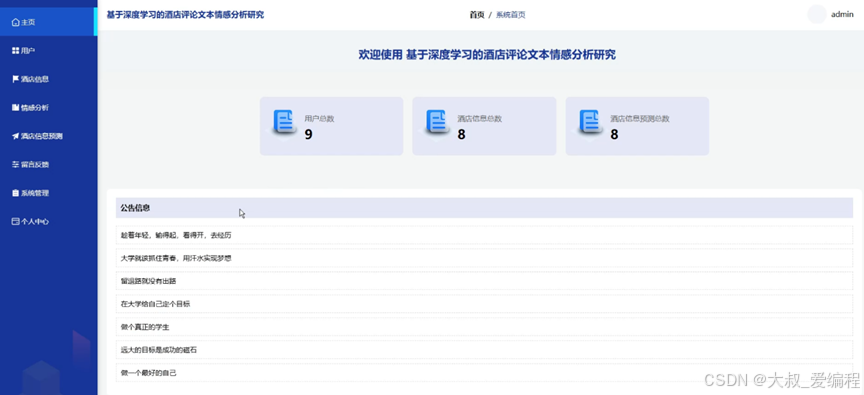Go to 首页 in the breadcrumb
Viewport: 864px width, 395px height.
point(477,15)
